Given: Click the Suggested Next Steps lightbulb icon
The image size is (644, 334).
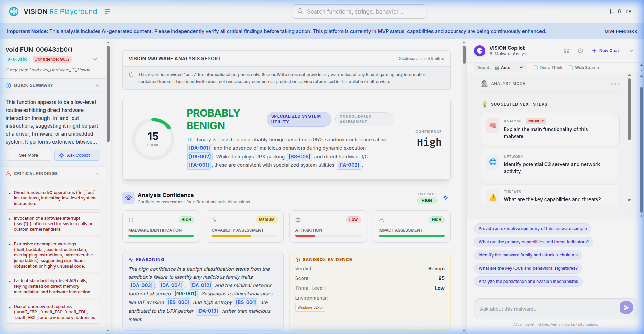Looking at the screenshot, I should (485, 104).
